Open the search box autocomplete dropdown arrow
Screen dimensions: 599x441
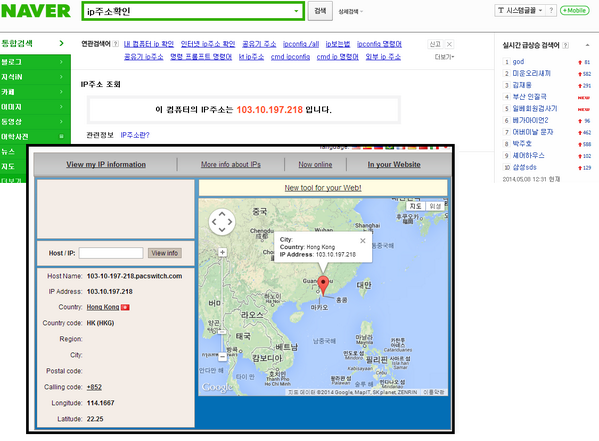[296, 11]
